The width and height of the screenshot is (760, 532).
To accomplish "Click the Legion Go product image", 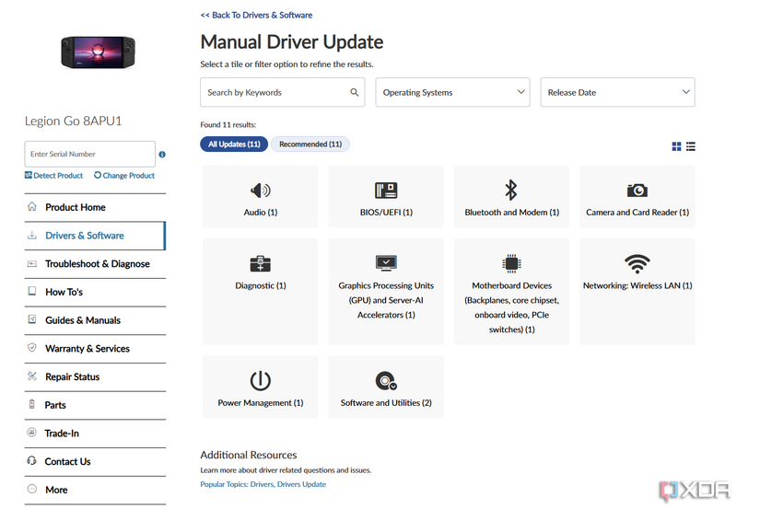I will point(98,52).
